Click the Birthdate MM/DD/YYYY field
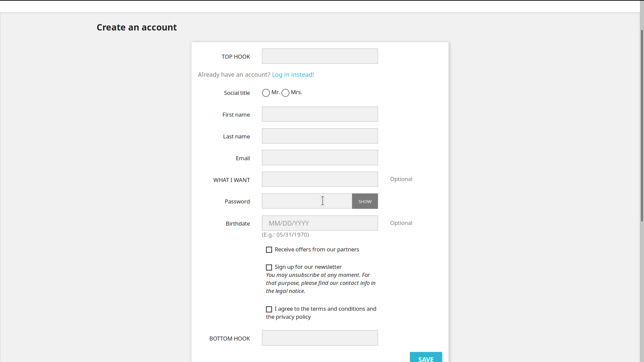Image resolution: width=644 pixels, height=362 pixels. pos(320,223)
